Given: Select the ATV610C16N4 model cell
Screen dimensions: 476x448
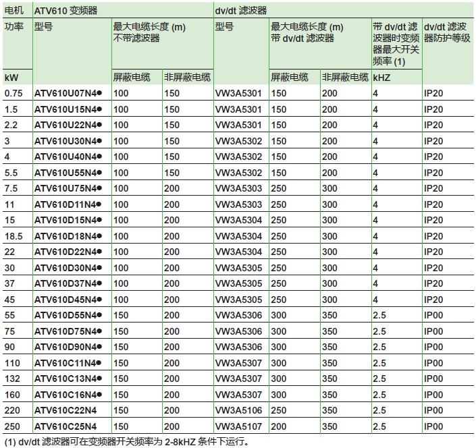Looking at the screenshot, I should click(68, 395).
